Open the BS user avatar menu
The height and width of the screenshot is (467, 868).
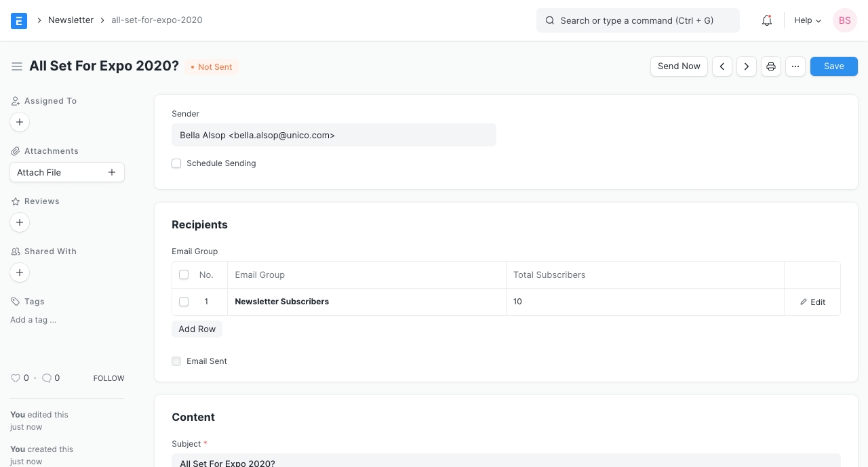[x=845, y=20]
